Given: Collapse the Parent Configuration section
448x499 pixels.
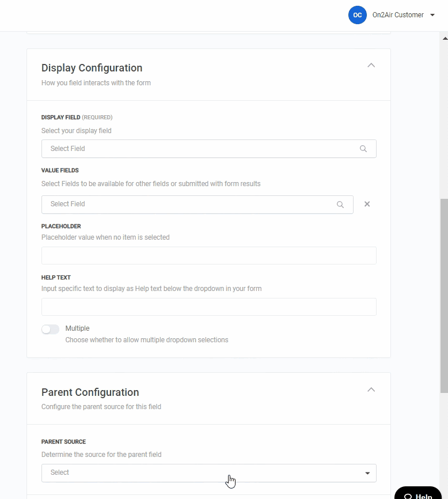Looking at the screenshot, I should pyautogui.click(x=371, y=390).
